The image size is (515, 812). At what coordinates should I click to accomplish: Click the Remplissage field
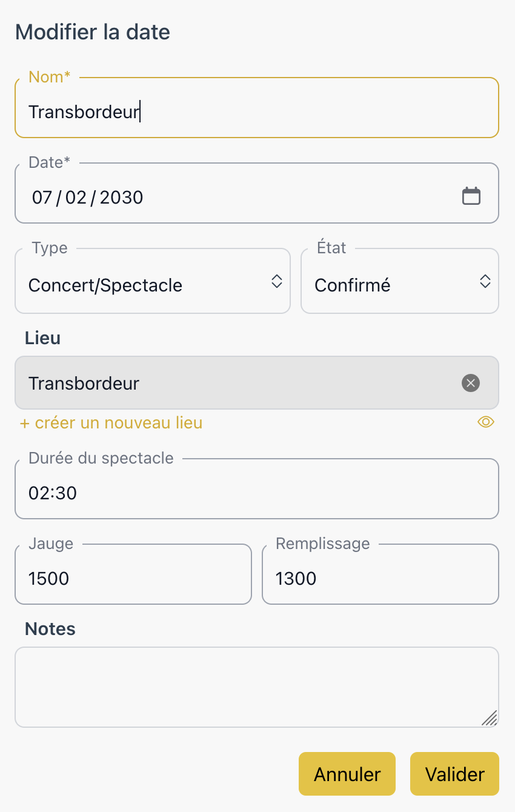[380, 578]
